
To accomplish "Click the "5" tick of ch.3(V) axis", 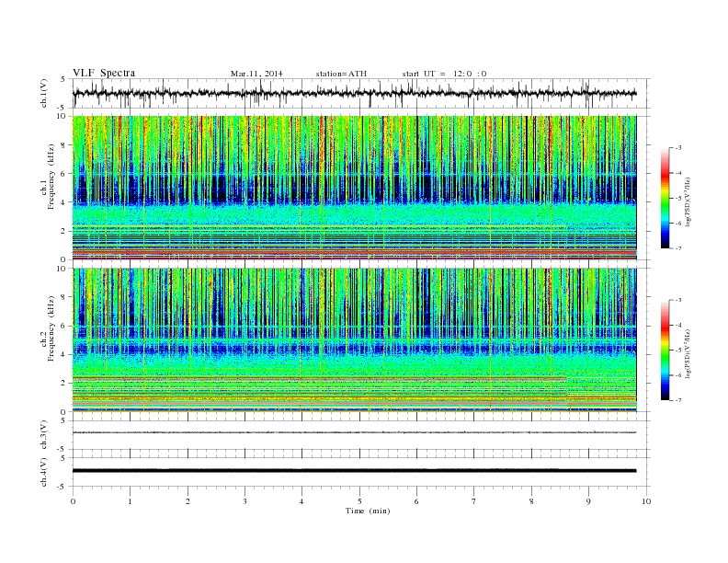I will pyautogui.click(x=64, y=420).
